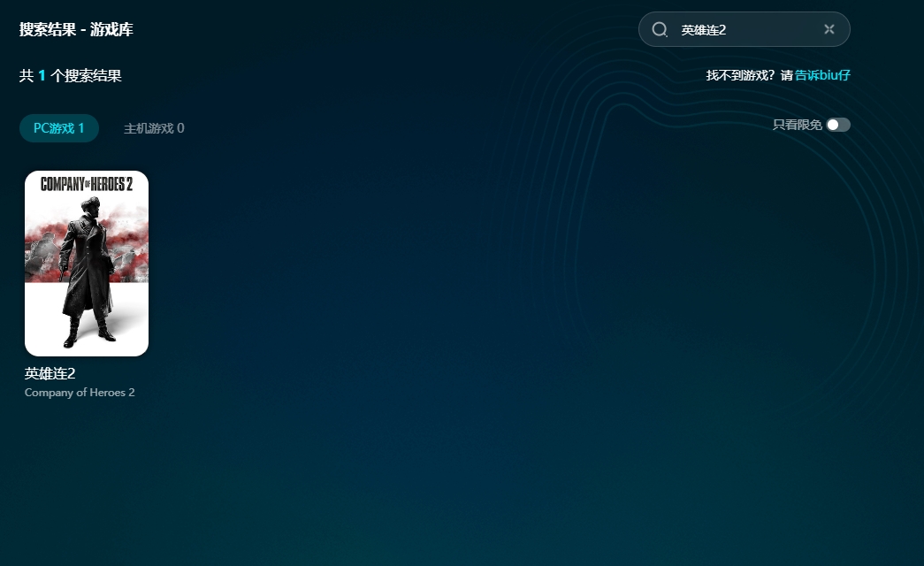Click the Company of Heroes 2 logo on cover
The height and width of the screenshot is (566, 924).
pyautogui.click(x=87, y=184)
